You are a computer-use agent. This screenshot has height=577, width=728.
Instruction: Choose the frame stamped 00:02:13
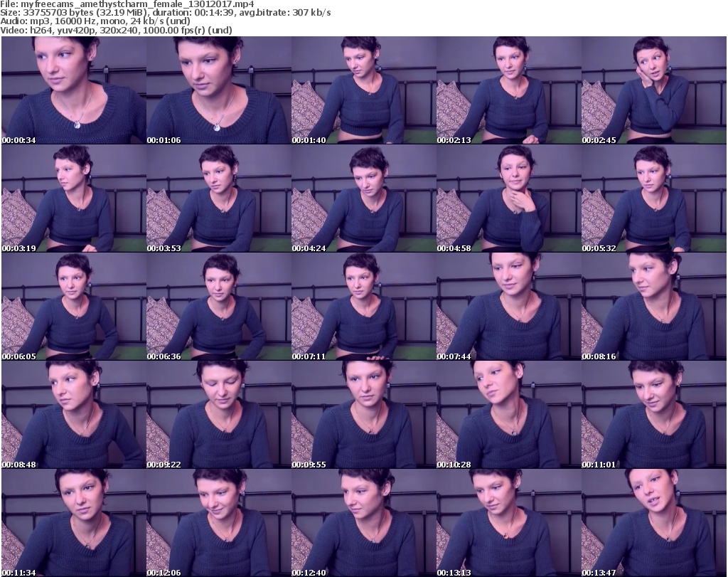coord(509,90)
